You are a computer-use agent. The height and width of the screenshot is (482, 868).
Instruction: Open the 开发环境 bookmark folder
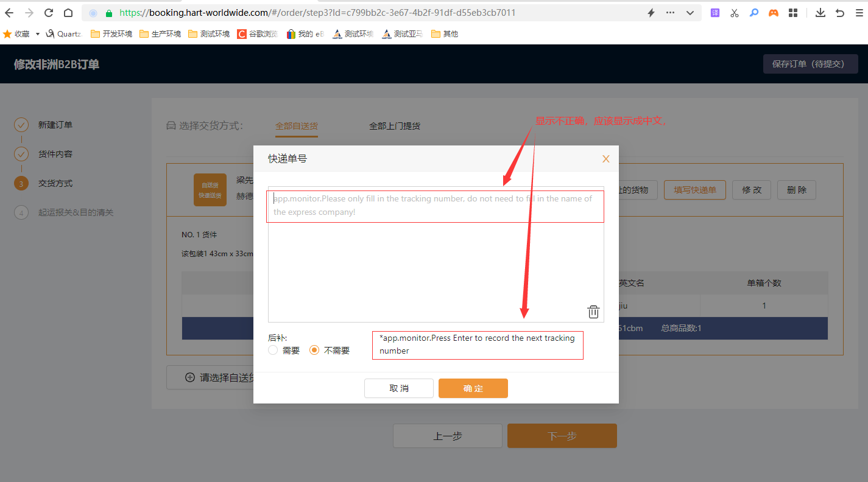[x=111, y=34]
